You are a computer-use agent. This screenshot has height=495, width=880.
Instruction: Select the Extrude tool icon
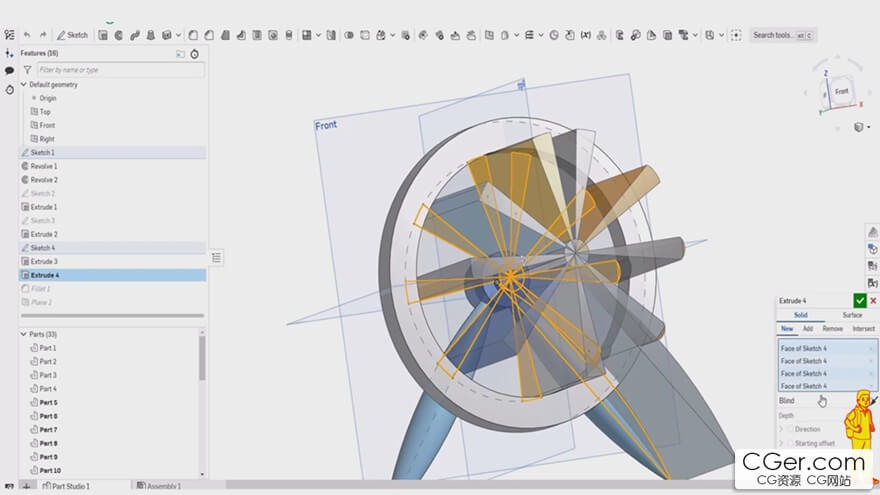tap(103, 35)
